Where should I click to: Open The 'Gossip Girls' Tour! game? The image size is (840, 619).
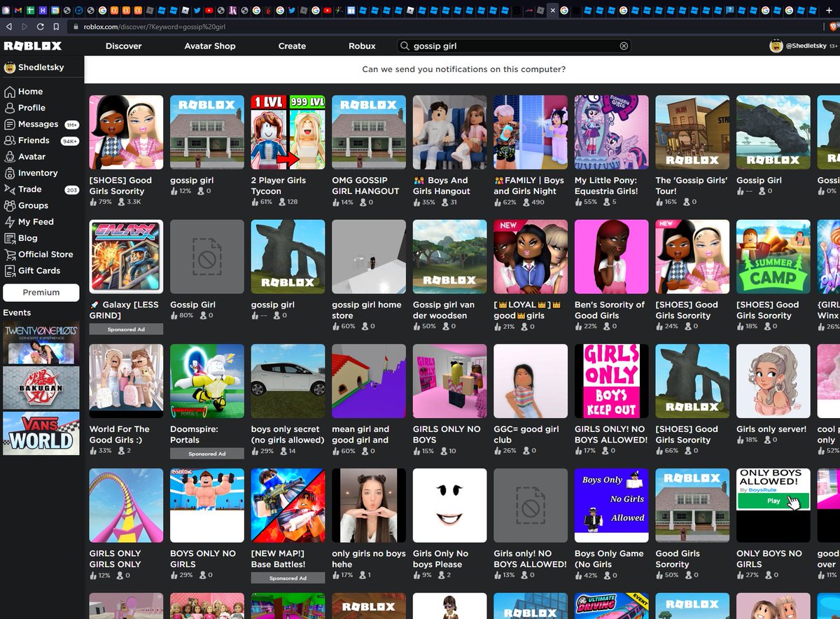pos(692,132)
